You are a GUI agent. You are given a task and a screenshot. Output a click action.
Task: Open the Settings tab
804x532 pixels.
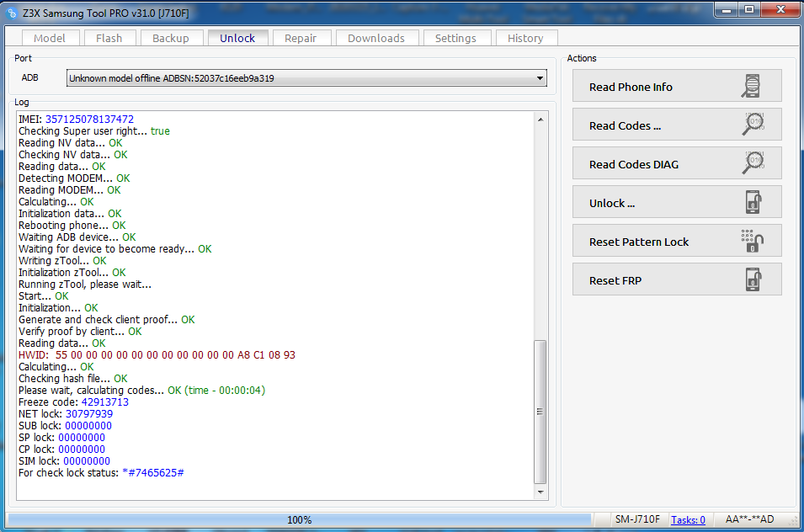point(455,38)
